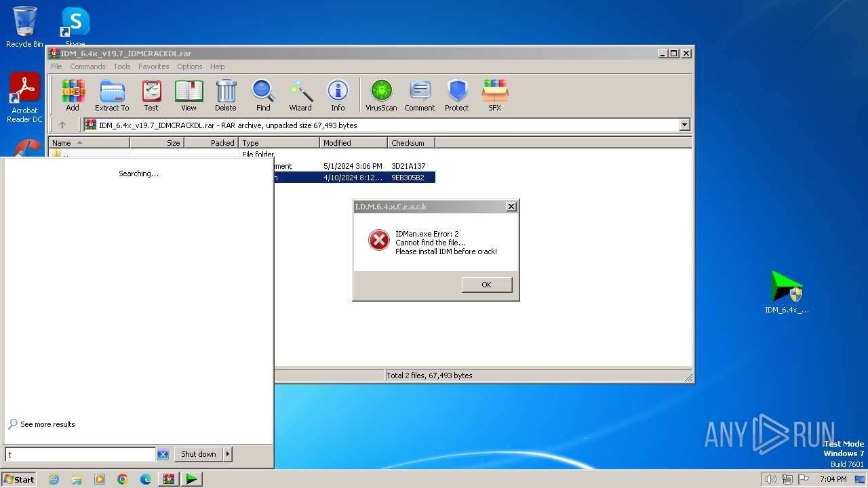Screen dimensions: 868x488
Task: Open Windows Media Player taskbar icon
Action: [x=100, y=479]
